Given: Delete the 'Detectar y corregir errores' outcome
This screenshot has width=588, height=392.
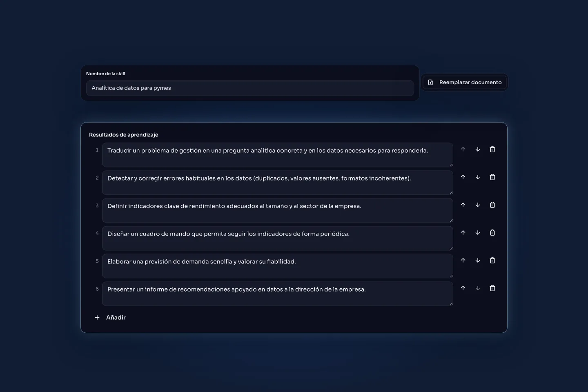Looking at the screenshot, I should tap(492, 177).
